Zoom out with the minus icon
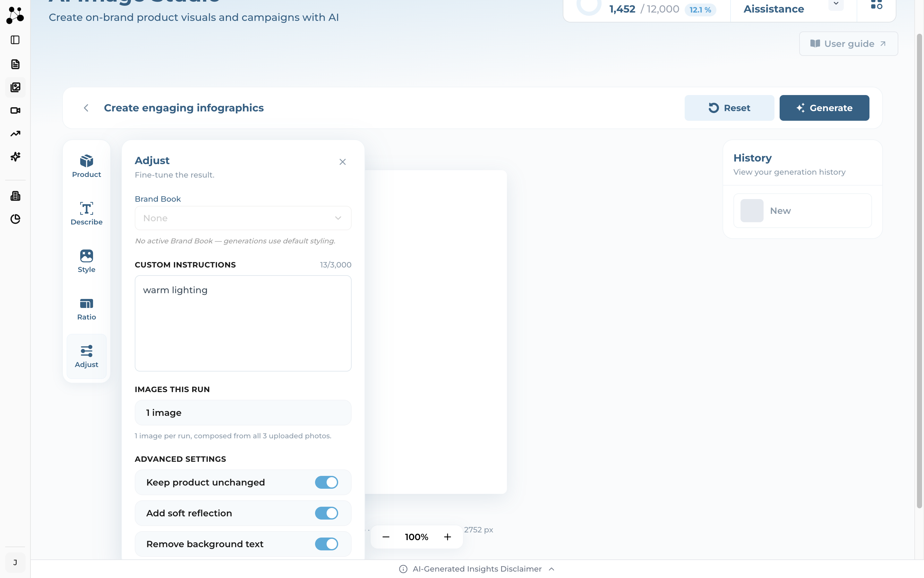Screen dimensions: 924x578 pyautogui.click(x=386, y=537)
